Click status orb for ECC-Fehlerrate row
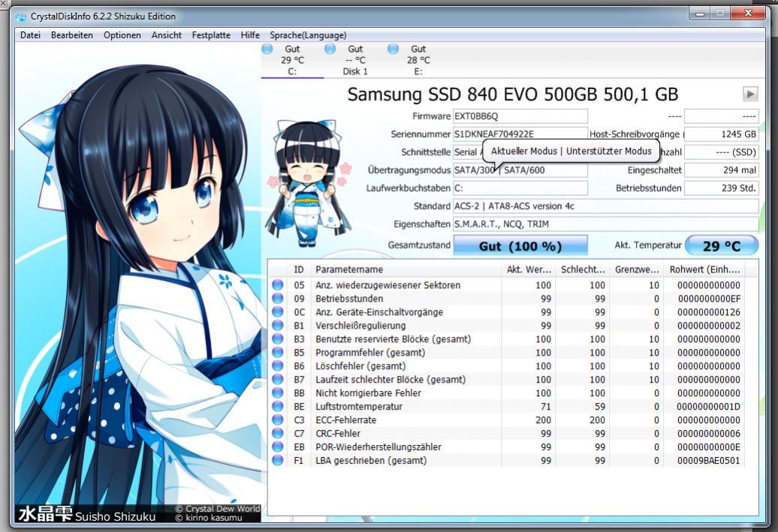Viewport: 778px width, 532px height. (x=277, y=420)
